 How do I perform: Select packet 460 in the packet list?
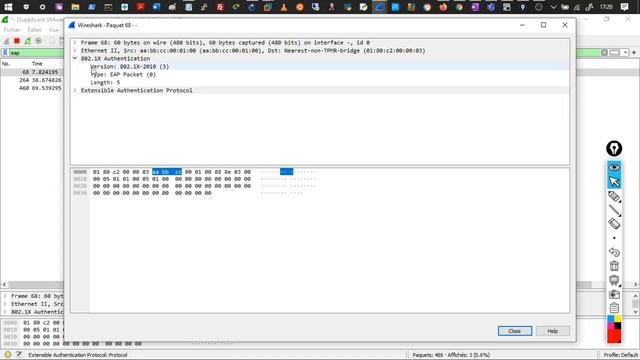click(32, 88)
